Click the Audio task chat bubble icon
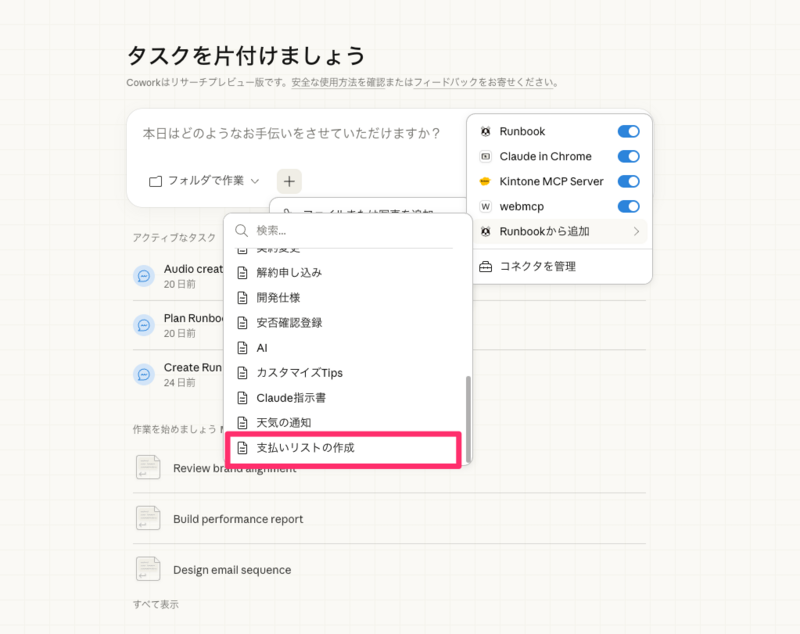This screenshot has height=634, width=800. click(x=144, y=276)
